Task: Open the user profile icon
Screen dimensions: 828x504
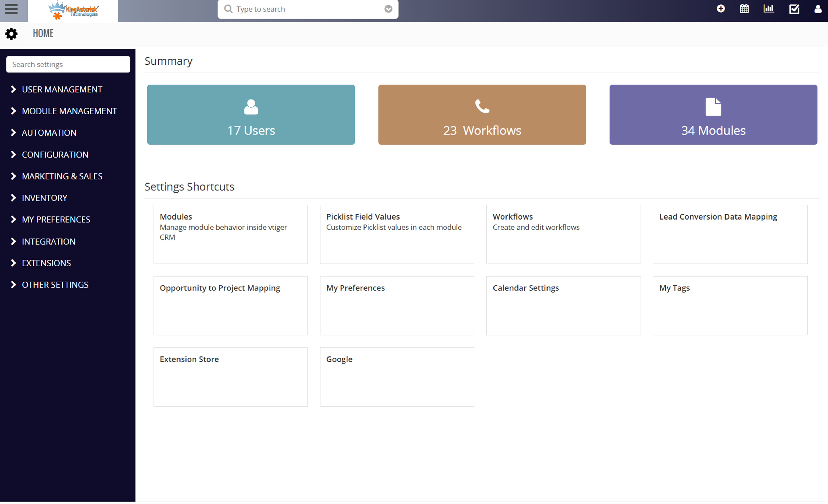Action: point(818,9)
